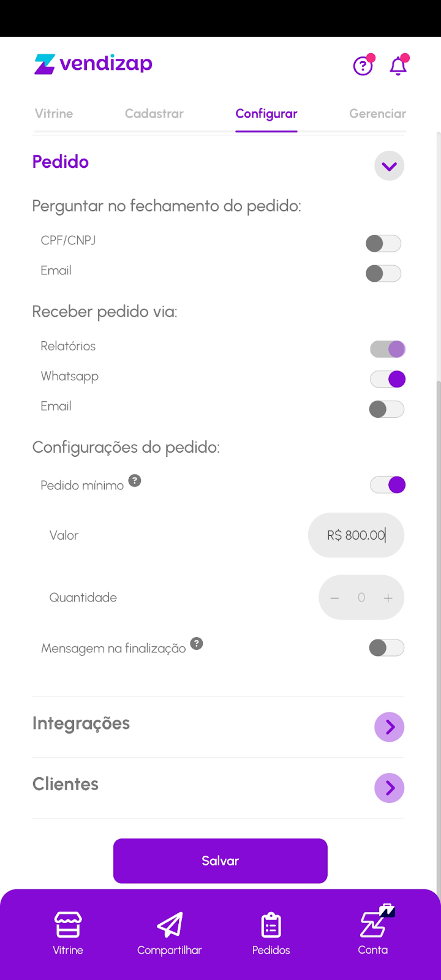Click the Valor minimum order input field
Viewport: 441px width, 980px height.
coord(356,535)
